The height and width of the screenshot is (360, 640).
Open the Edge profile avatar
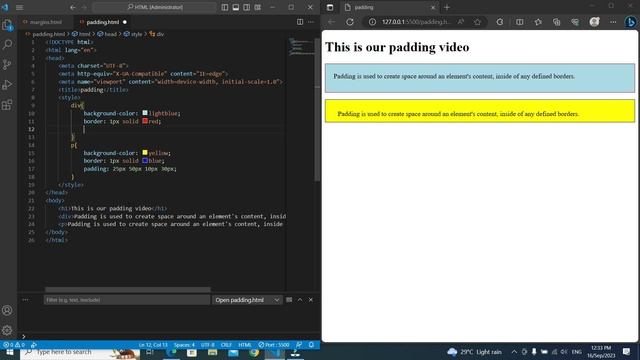tap(594, 22)
